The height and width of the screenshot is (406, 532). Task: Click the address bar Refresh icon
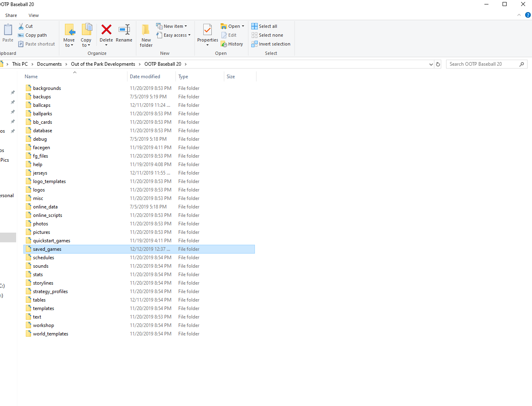click(438, 64)
